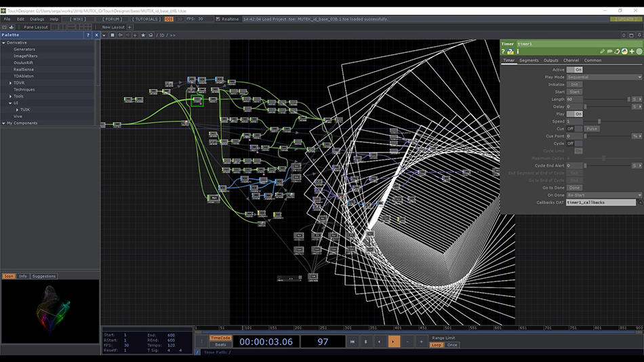Open the Play Mode Sequential dropdown
Viewport: 644px width, 362px height.
(x=603, y=77)
